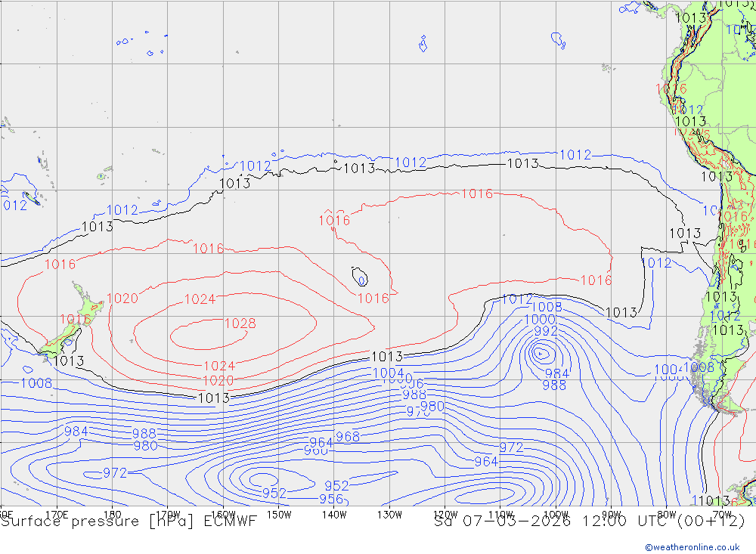Click the 1020 label under the lower 1024
Screen dimensions: 756x554
218,380
